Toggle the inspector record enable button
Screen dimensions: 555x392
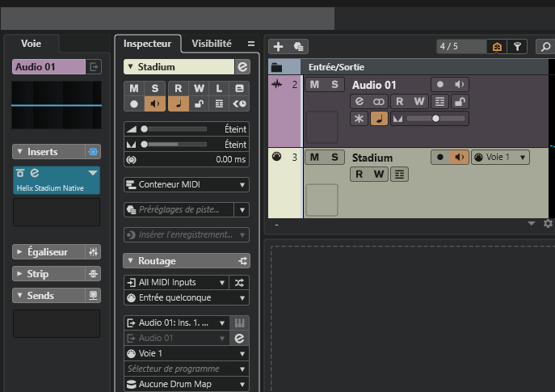click(134, 104)
